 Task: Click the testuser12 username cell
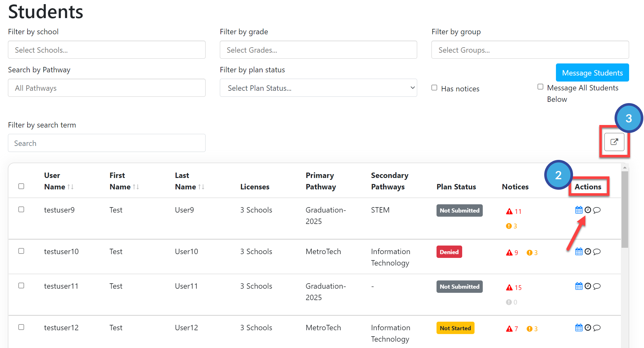[61, 328]
